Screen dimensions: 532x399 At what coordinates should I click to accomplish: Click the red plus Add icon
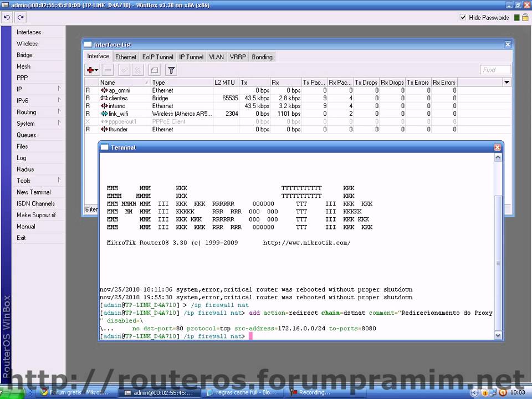(x=90, y=70)
